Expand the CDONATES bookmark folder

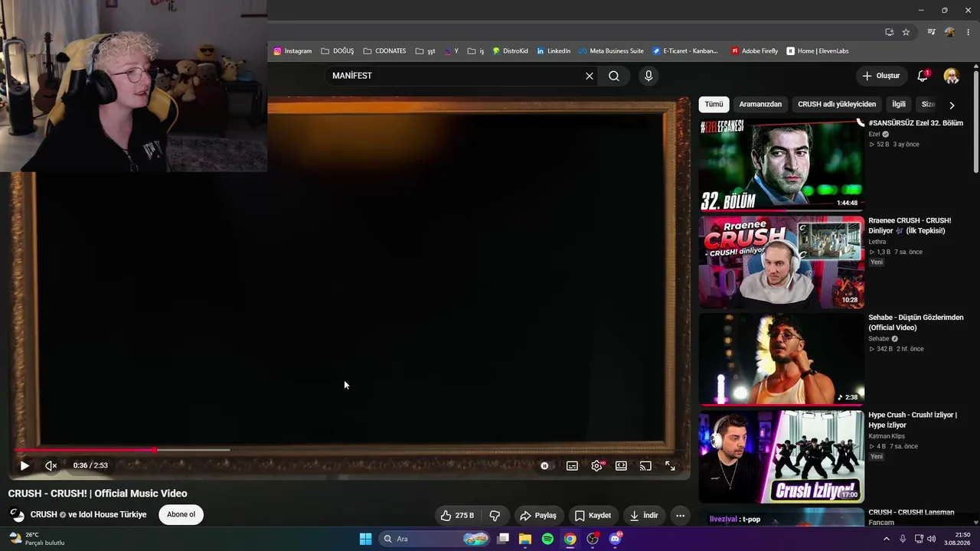(x=385, y=51)
